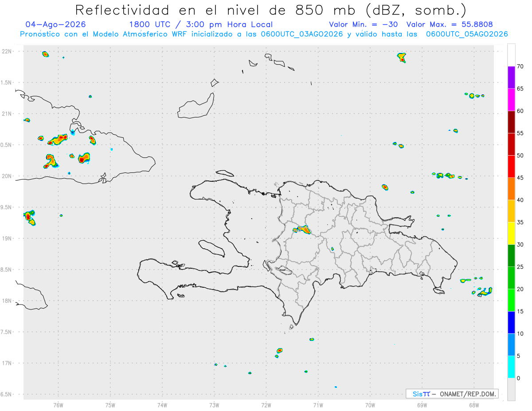Click the time "1800 UTC / 3:00 pm Hora Local"

(201, 24)
